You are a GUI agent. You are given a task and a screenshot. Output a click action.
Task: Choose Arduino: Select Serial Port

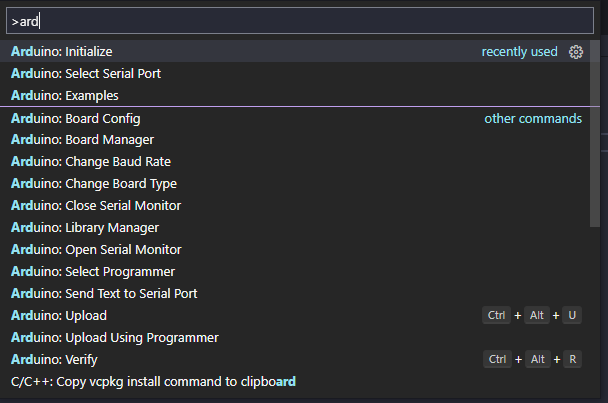(x=295, y=73)
